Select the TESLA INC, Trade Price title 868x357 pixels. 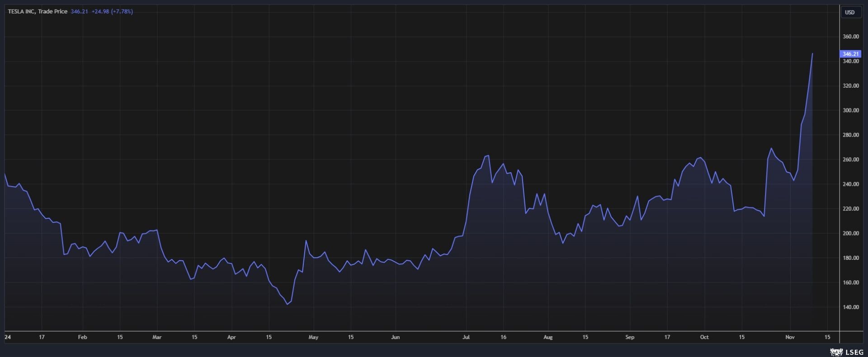tap(38, 12)
